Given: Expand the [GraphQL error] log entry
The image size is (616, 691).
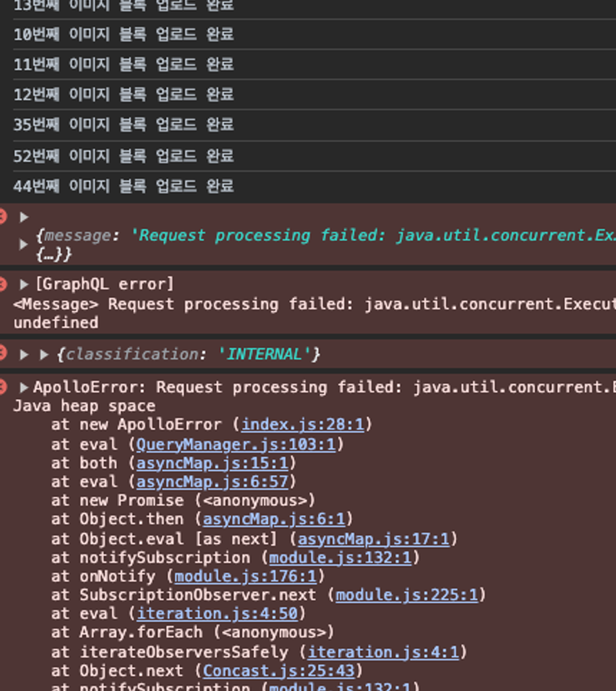Looking at the screenshot, I should pyautogui.click(x=24, y=284).
